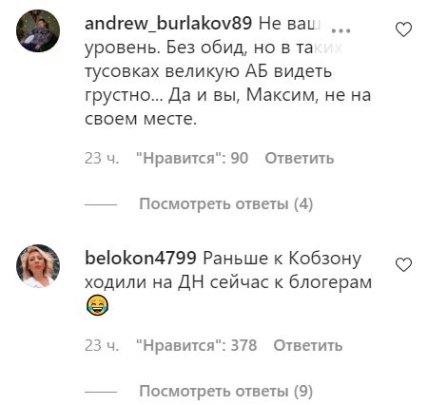The height and width of the screenshot is (405, 428).
Task: Open belokon4799's profile picture
Action: [x=38, y=266]
